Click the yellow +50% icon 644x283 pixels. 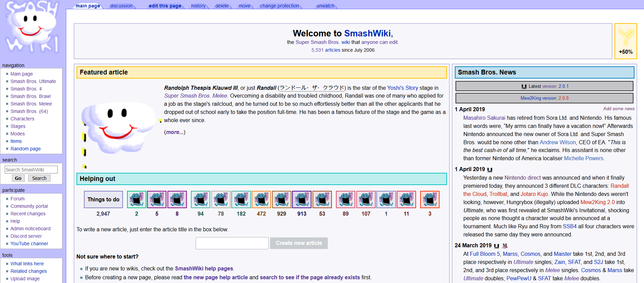click(x=625, y=41)
